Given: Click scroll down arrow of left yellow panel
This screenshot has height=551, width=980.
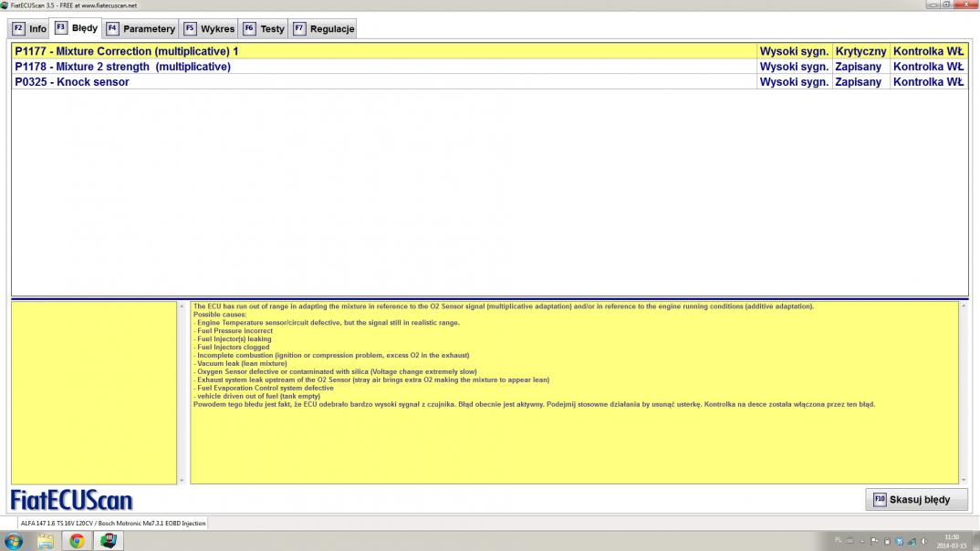Looking at the screenshot, I should [182, 481].
